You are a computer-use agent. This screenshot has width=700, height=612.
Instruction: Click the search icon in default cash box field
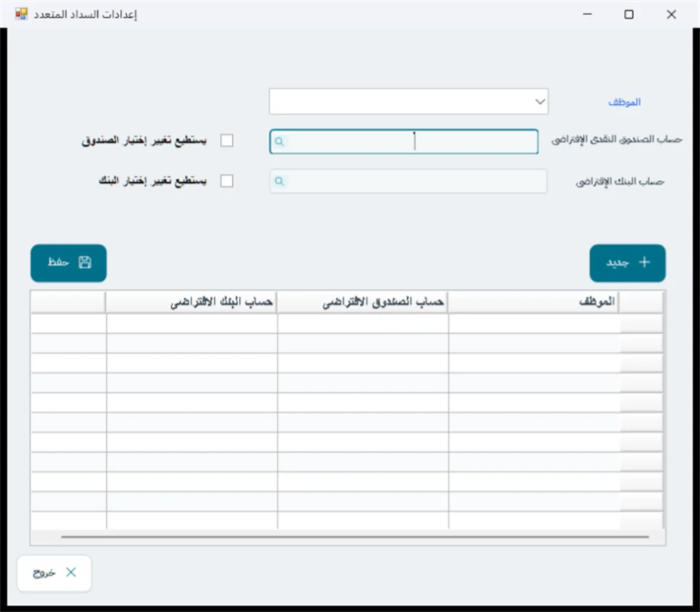pyautogui.click(x=279, y=141)
